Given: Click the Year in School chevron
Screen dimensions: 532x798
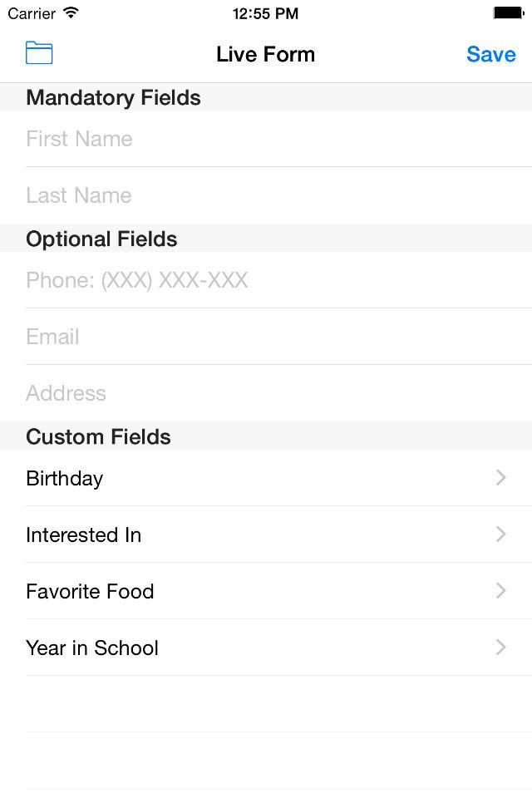Looking at the screenshot, I should [x=501, y=648].
